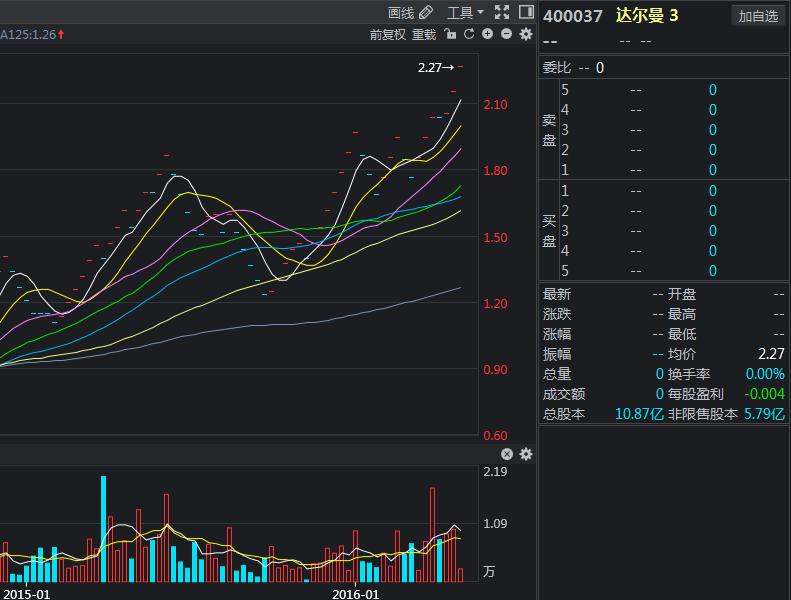Click 非限售股本 value 5.79亿
The height and width of the screenshot is (600, 791).
(764, 414)
